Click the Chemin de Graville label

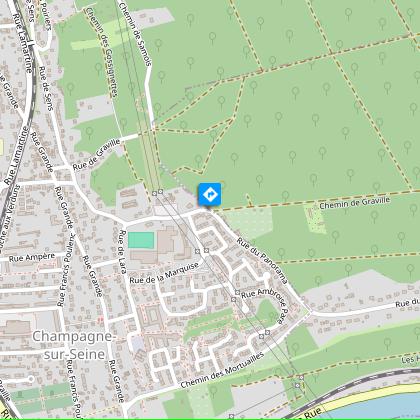point(354,203)
